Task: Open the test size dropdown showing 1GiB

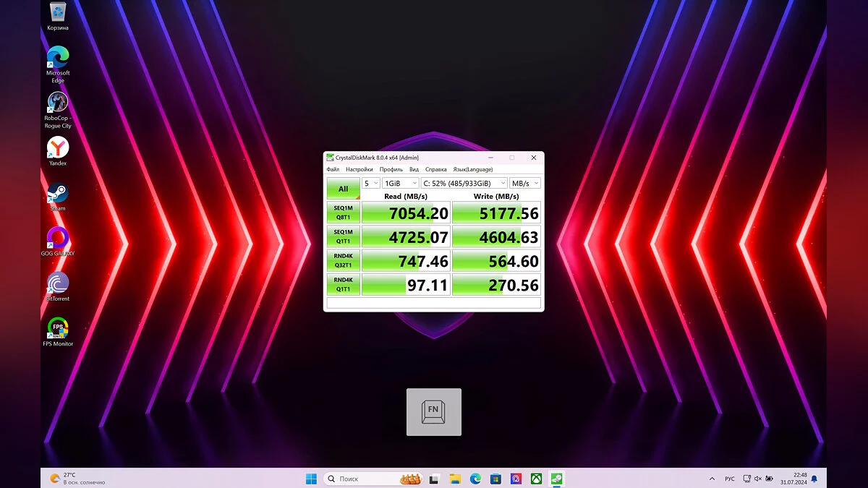Action: (400, 183)
